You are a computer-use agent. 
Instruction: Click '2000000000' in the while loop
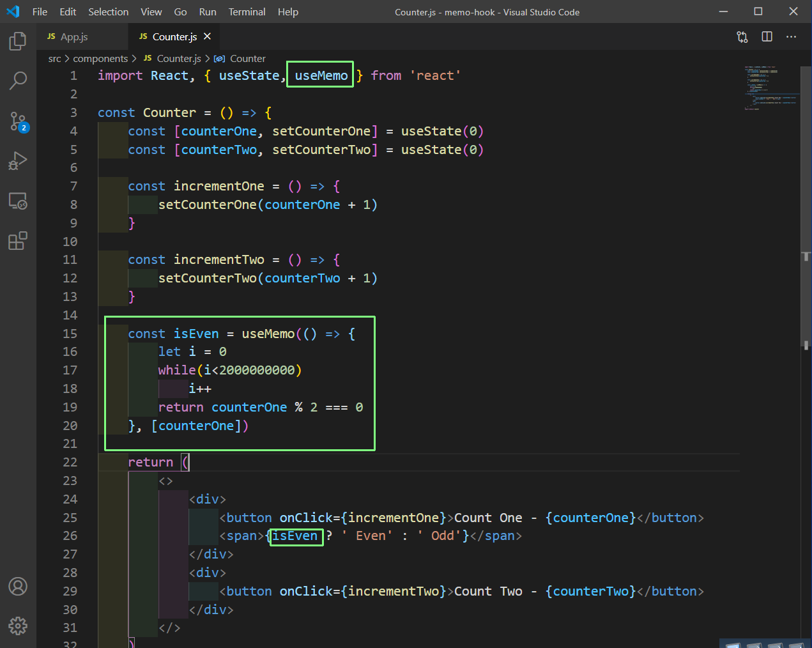click(x=257, y=370)
